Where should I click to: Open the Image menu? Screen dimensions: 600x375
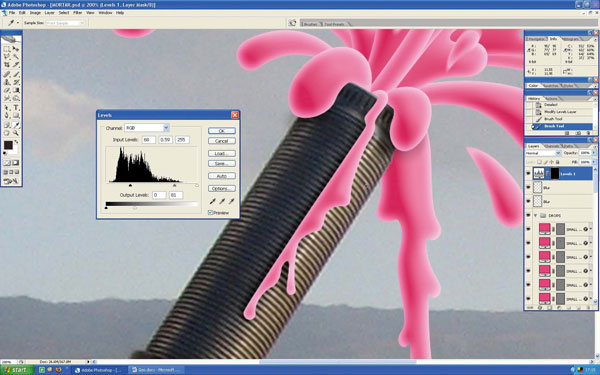[35, 13]
